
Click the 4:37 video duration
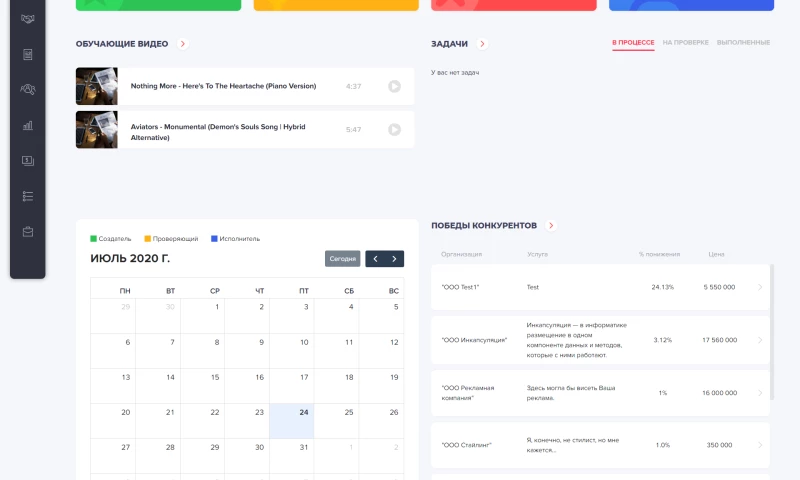coord(353,86)
